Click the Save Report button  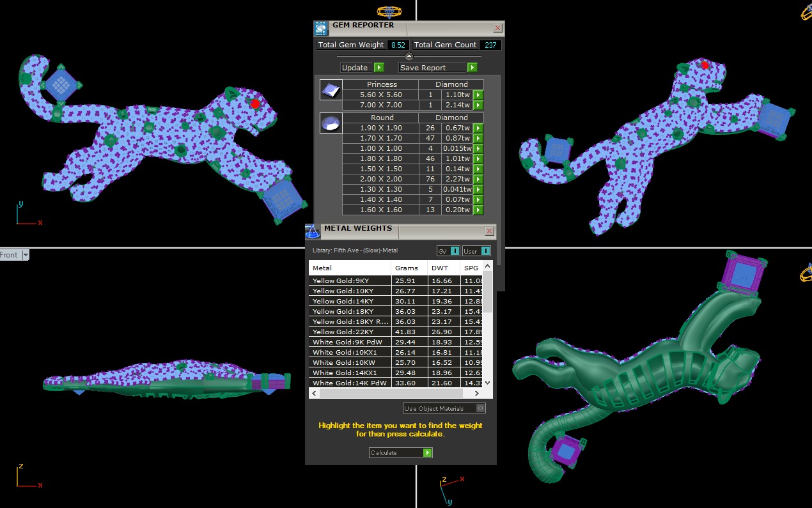(438, 68)
